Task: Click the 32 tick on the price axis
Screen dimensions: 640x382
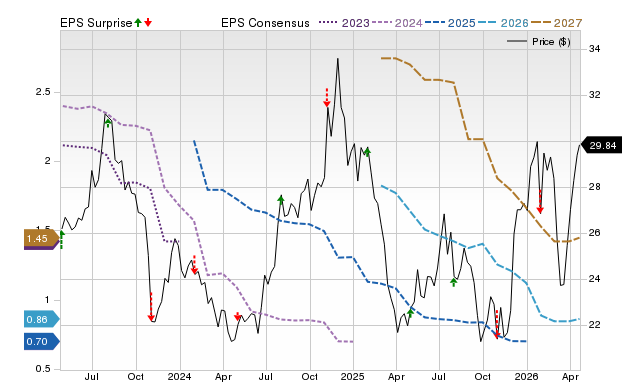Action: tap(595, 95)
